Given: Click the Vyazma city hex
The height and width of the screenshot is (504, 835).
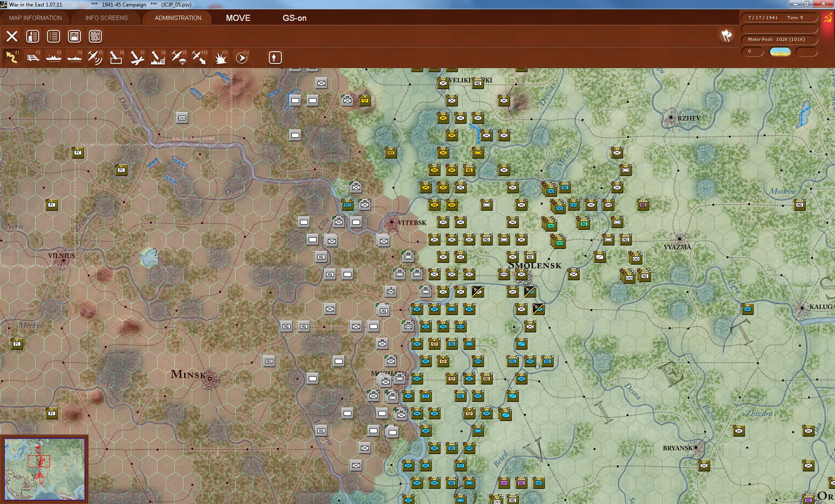Looking at the screenshot, I should point(679,239).
